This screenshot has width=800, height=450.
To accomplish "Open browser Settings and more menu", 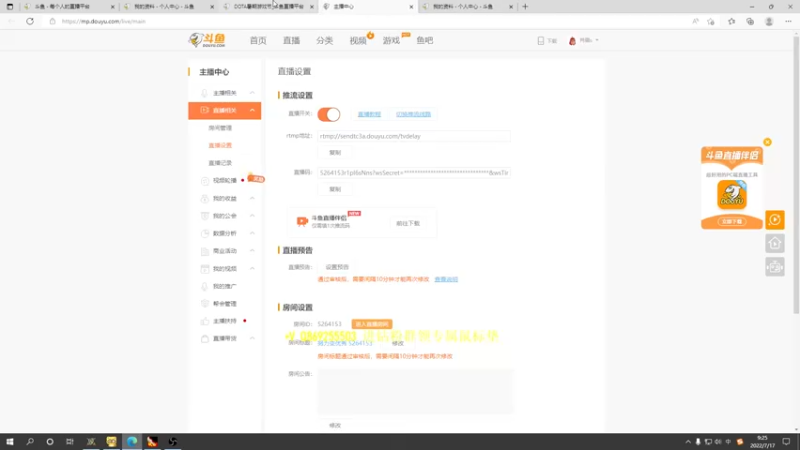I will click(788, 21).
